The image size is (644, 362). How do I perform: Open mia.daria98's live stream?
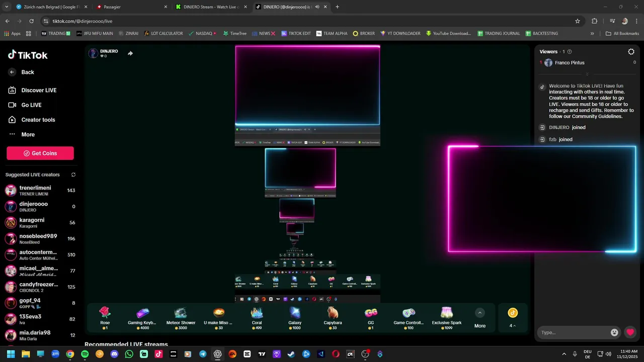pos(40,335)
